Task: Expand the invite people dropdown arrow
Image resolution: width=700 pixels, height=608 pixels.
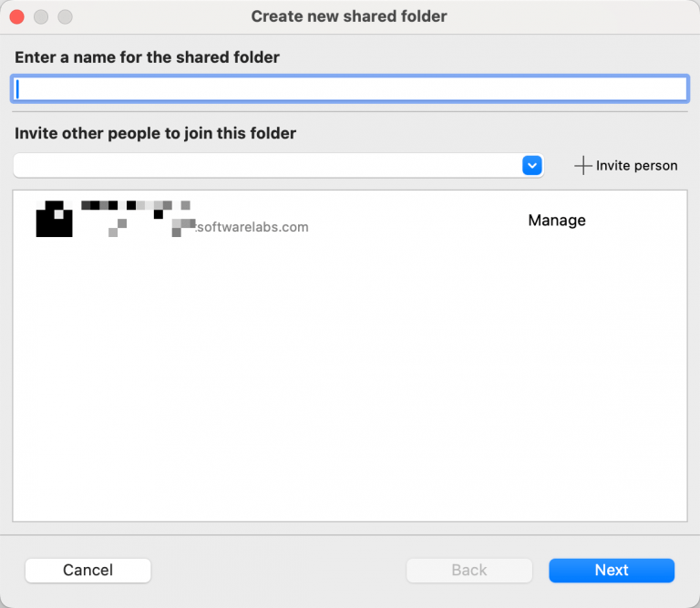Action: 532,166
